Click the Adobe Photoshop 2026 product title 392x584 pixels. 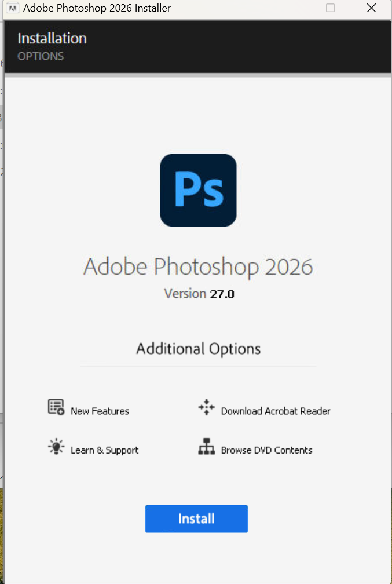(198, 267)
